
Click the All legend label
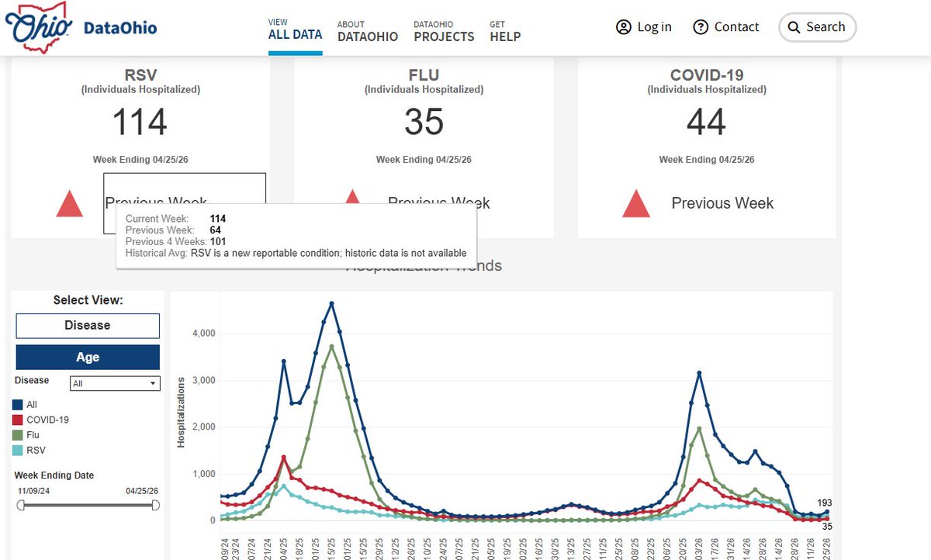pyautogui.click(x=32, y=405)
